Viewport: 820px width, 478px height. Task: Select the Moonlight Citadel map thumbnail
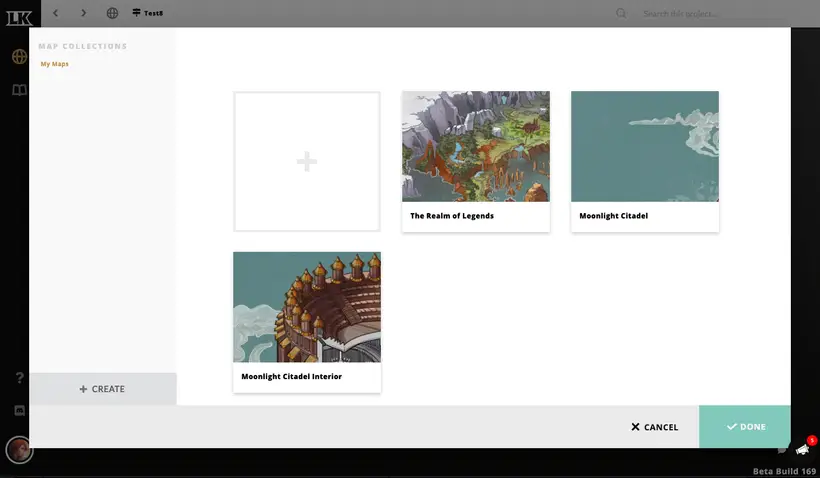point(645,146)
